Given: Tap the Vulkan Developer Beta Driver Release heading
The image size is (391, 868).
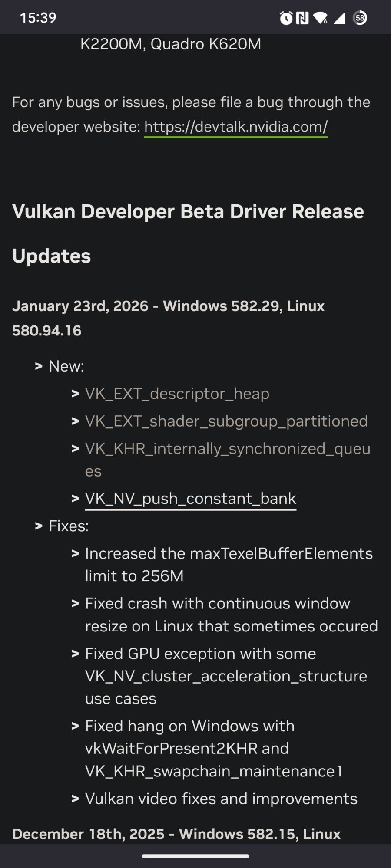Looking at the screenshot, I should 188,212.
